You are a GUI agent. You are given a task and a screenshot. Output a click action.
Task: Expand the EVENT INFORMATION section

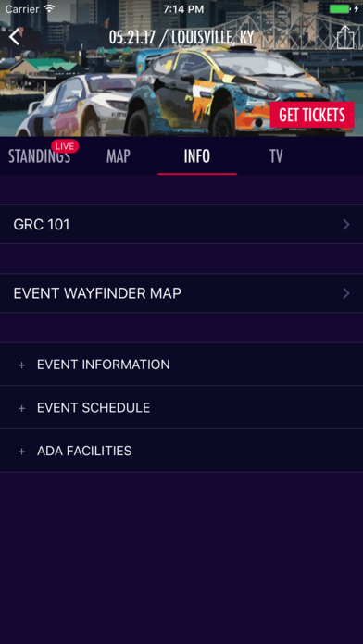click(181, 365)
